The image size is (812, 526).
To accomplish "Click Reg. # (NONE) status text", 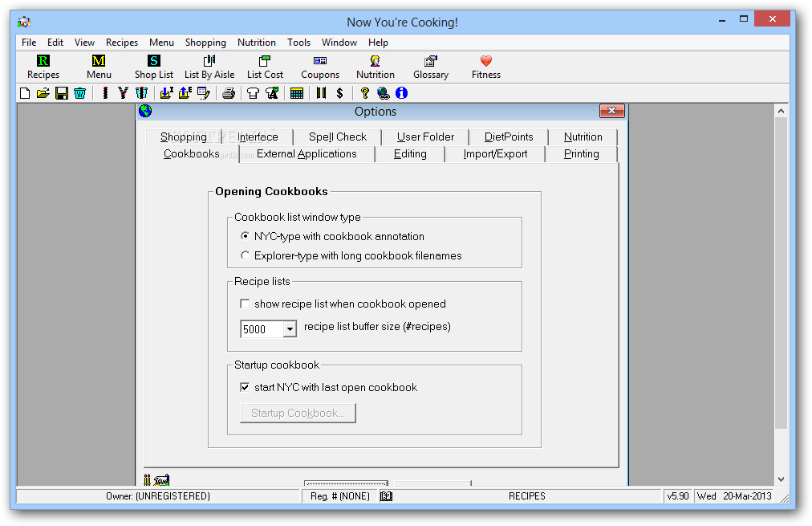I will tap(340, 496).
